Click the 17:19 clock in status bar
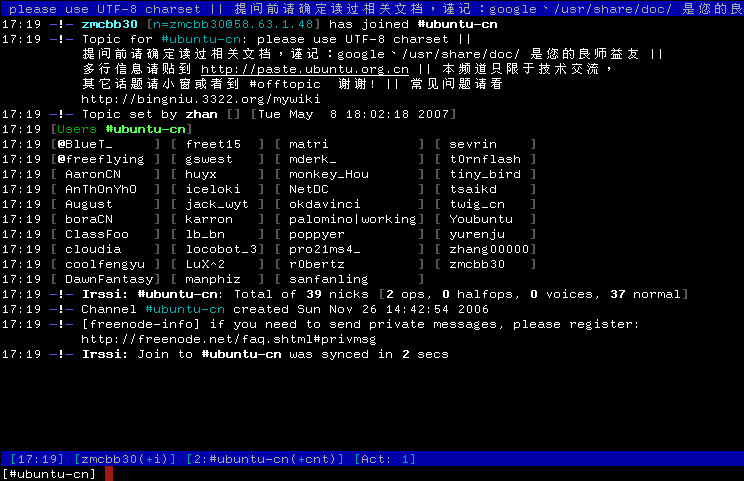This screenshot has width=744, height=481. tap(37, 459)
